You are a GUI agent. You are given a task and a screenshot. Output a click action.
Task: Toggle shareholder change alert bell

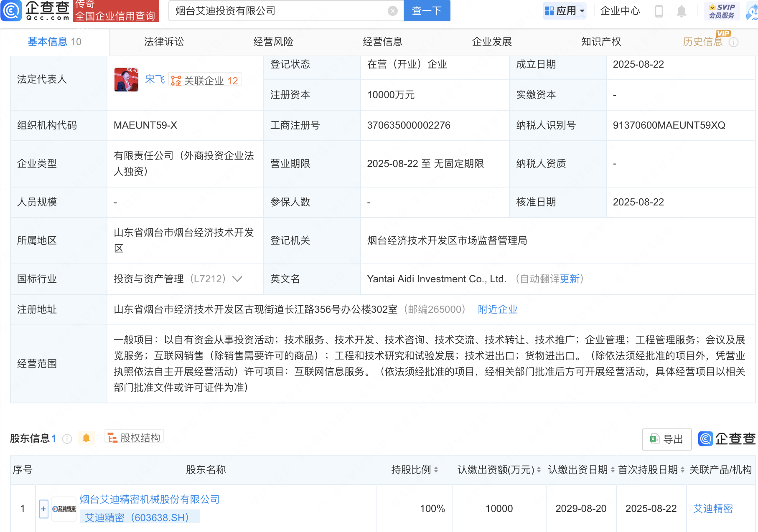86,438
